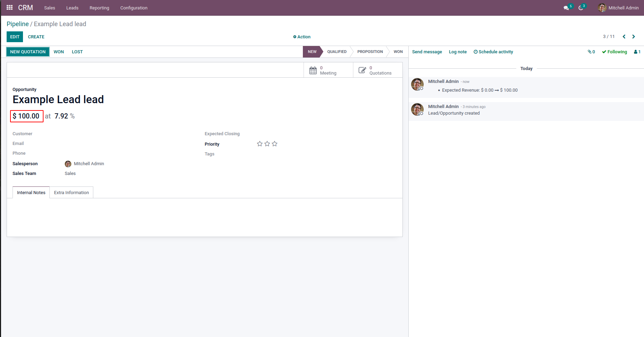Screen dimensions: 644x337
Task: Set priority to two stars
Action: [x=267, y=144]
